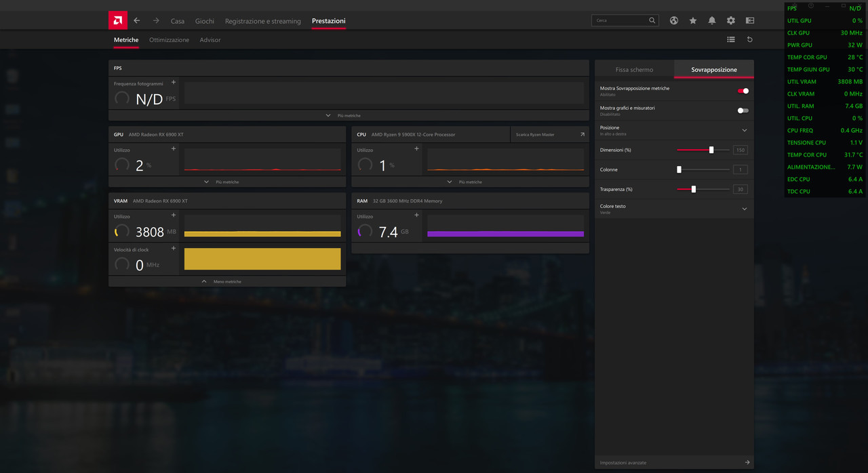Screen dimensions: 868x473
Task: Click 'EDC CPU' in the overlay
Action: click(799, 179)
